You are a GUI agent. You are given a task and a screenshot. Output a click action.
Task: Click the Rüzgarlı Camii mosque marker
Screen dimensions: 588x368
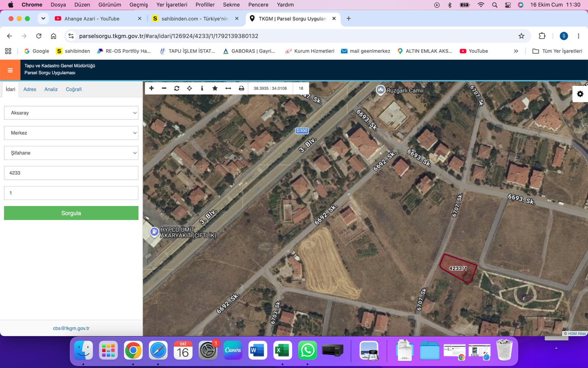click(380, 90)
